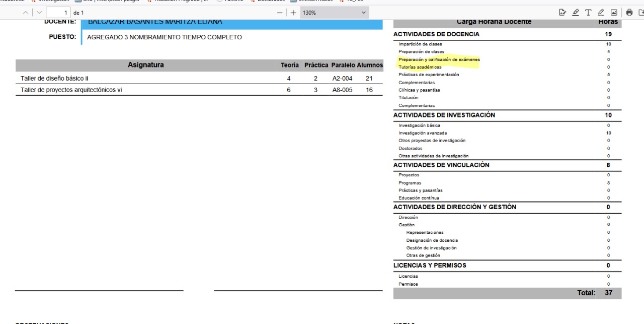Screen dimensions: 644x324
Task: Click the Investigación básica item
Action: (419, 125)
